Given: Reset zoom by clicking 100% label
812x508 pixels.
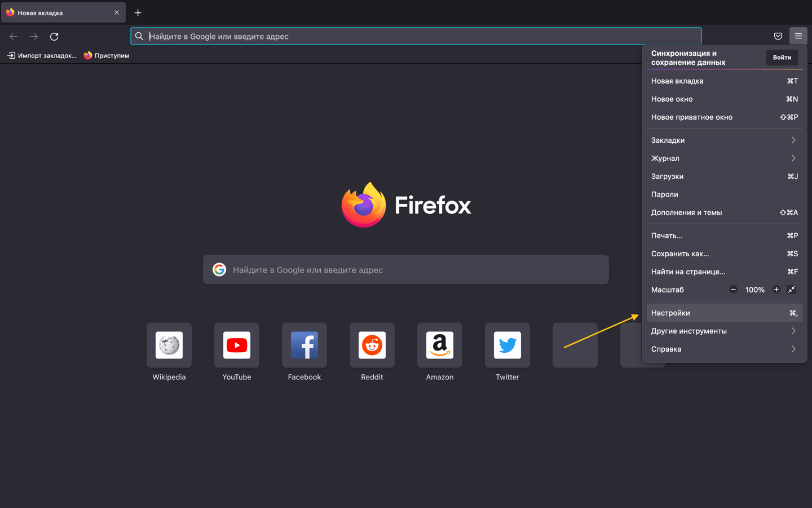Looking at the screenshot, I should point(754,290).
